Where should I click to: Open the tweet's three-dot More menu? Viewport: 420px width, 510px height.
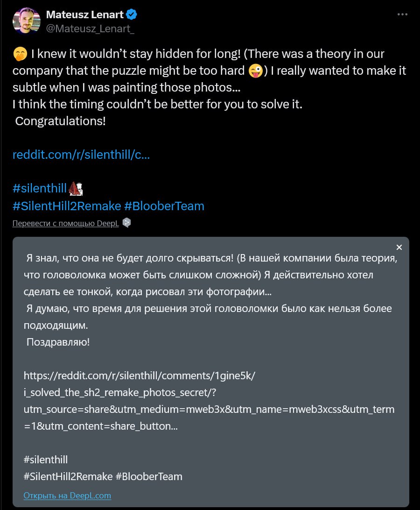[x=402, y=14]
